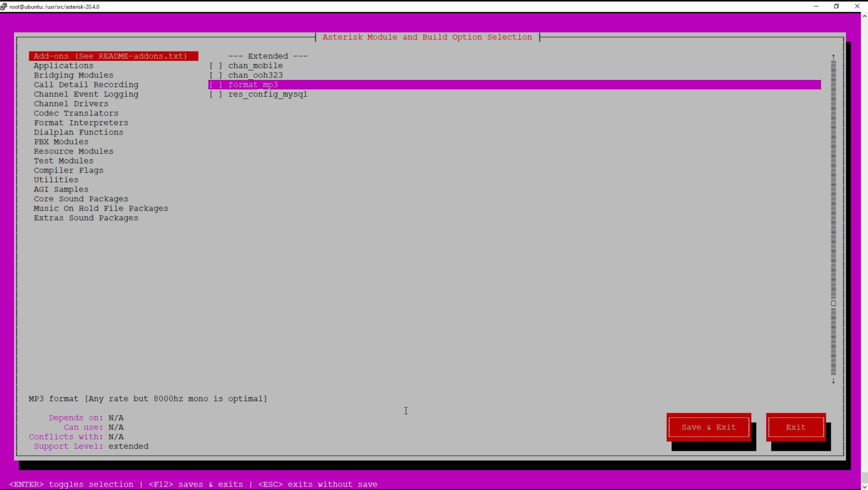Click the Save & Exit button
This screenshot has height=490, width=868.
click(709, 427)
